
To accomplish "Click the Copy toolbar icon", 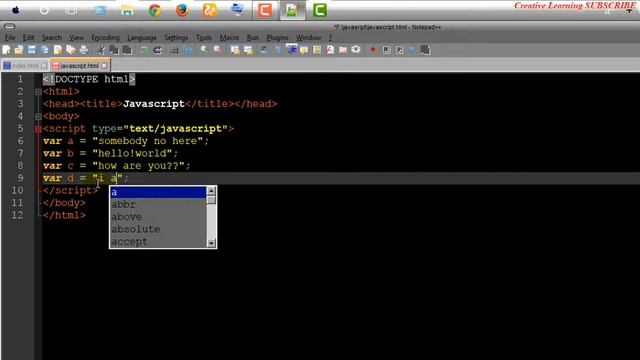I will (114, 50).
